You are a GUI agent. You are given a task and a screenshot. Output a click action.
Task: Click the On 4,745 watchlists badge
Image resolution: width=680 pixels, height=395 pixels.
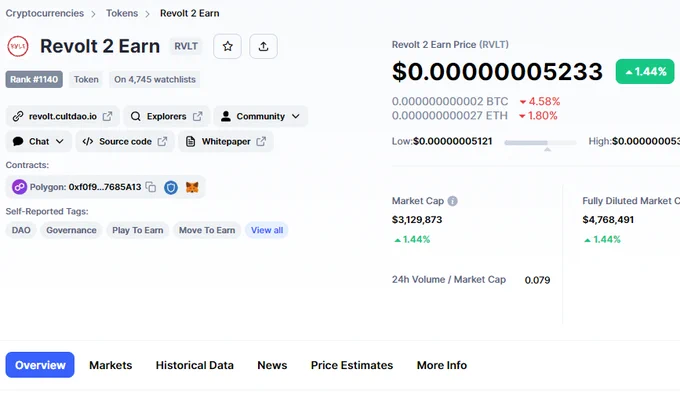pyautogui.click(x=155, y=79)
